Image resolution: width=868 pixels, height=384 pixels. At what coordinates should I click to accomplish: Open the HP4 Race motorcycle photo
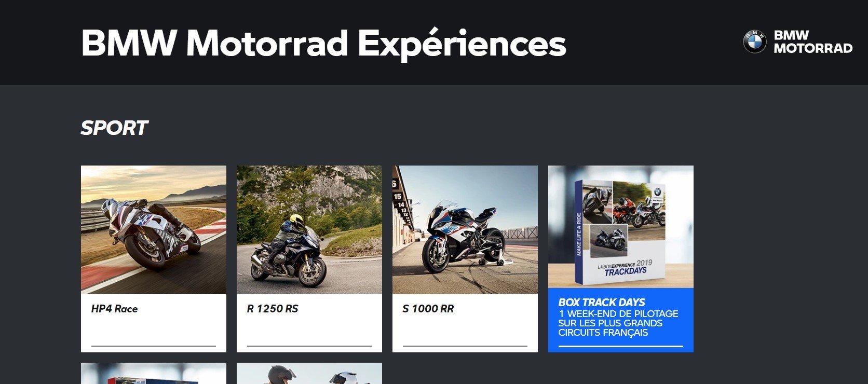(x=154, y=230)
